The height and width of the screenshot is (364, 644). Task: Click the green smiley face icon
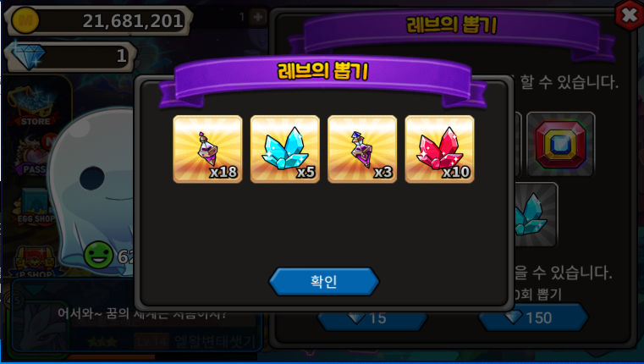(x=98, y=255)
